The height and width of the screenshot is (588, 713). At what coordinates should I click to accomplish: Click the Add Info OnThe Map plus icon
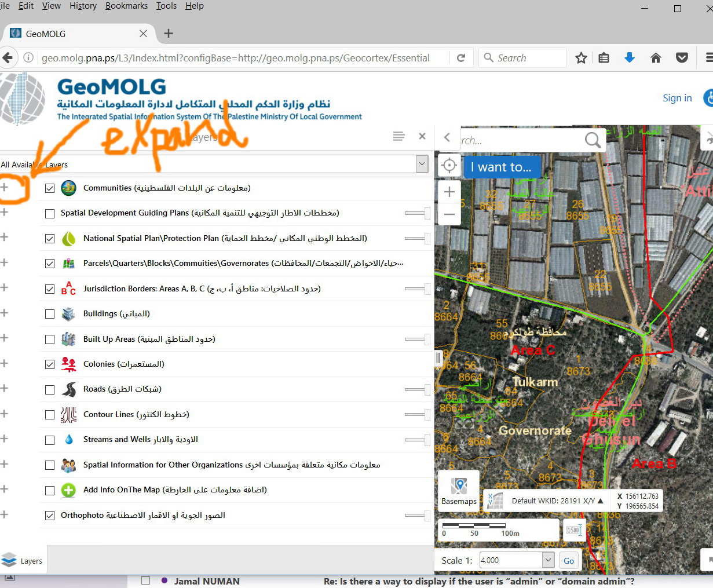68,490
